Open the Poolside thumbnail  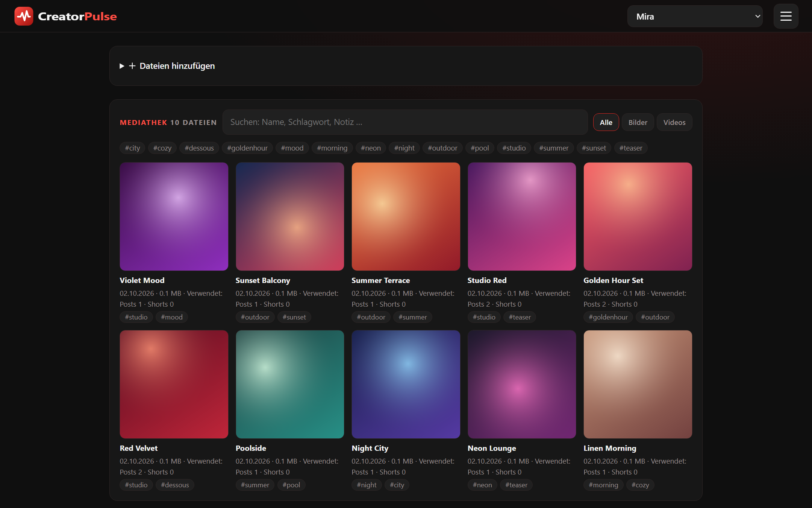pos(290,384)
